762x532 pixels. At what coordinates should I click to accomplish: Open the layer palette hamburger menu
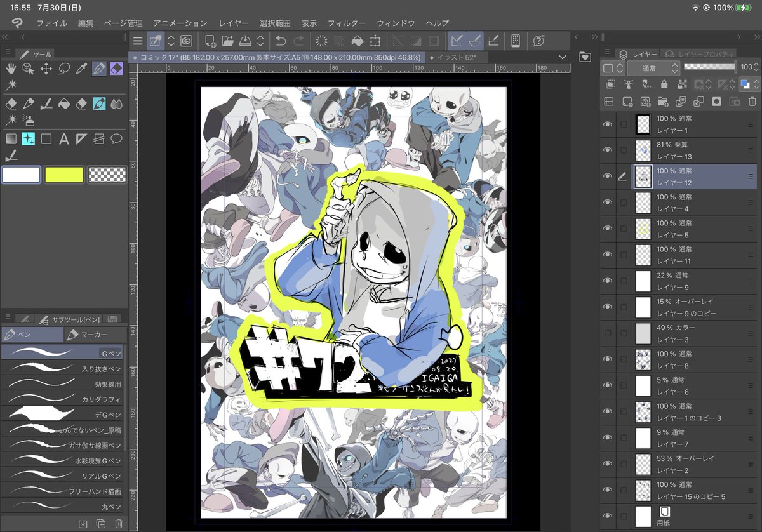(x=608, y=52)
